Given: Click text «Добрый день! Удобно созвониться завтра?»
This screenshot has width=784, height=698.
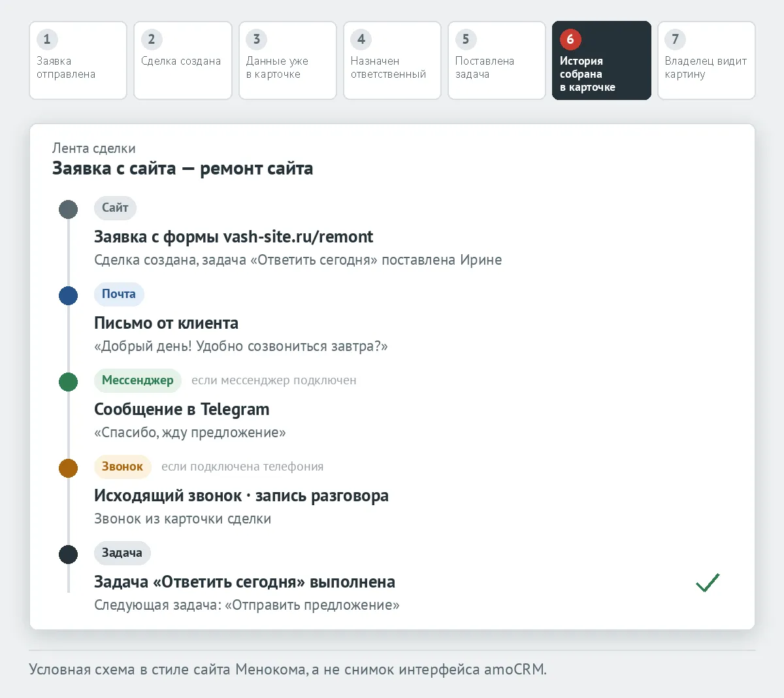Looking at the screenshot, I should [x=241, y=346].
